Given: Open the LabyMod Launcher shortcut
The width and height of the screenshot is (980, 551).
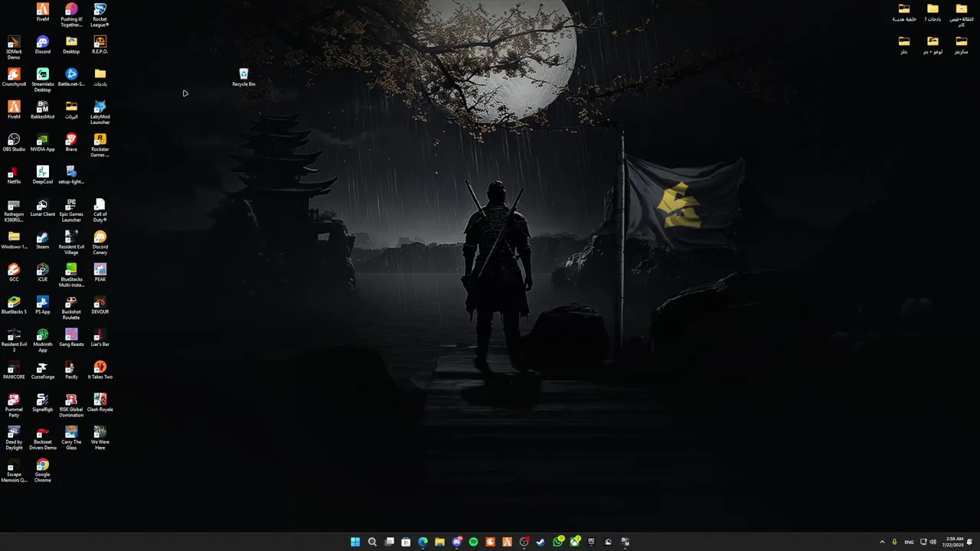Looking at the screenshot, I should click(x=100, y=112).
